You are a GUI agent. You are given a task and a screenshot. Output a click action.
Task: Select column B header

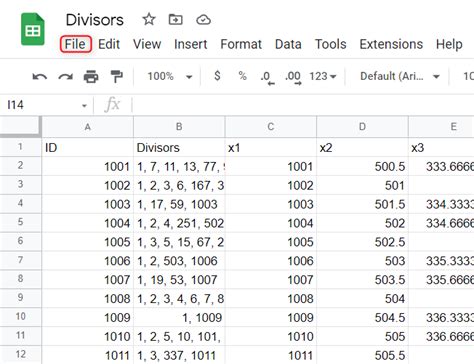coord(179,127)
